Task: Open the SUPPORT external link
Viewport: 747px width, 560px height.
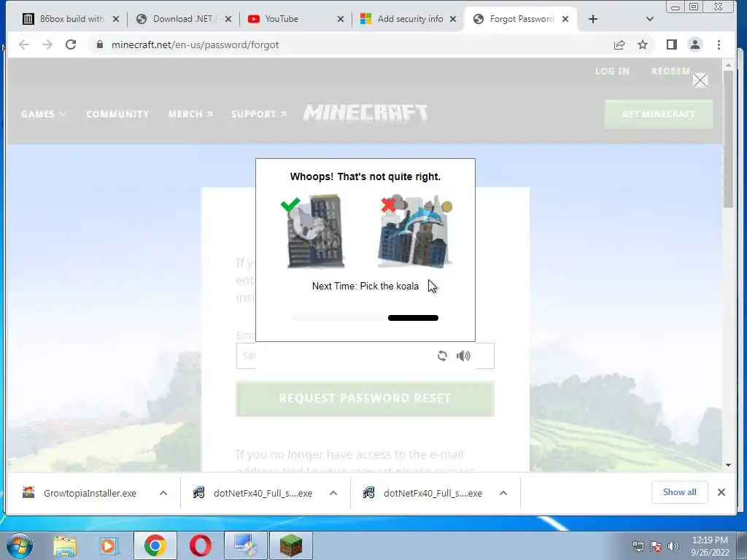Action: coord(259,114)
